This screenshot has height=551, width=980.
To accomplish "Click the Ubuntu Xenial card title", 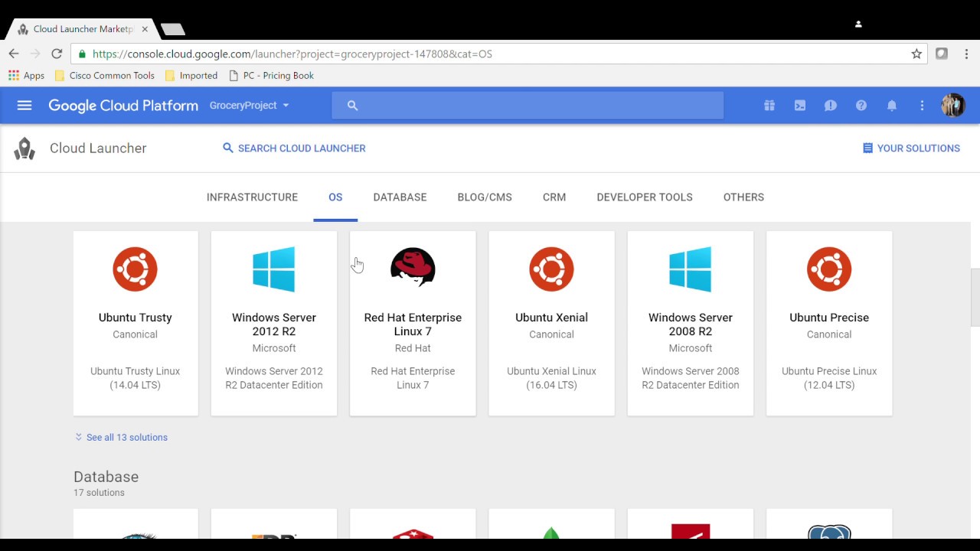I will coord(551,318).
